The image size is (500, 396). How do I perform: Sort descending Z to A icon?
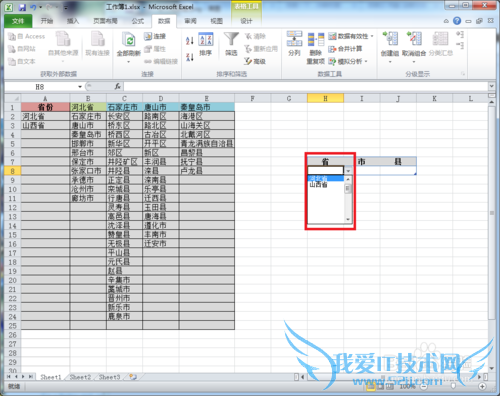190,57
